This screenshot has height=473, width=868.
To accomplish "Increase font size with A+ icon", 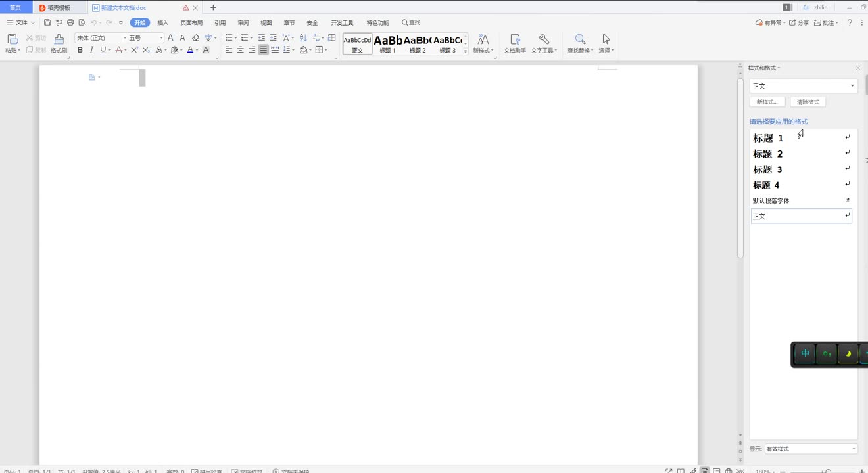I will [171, 37].
